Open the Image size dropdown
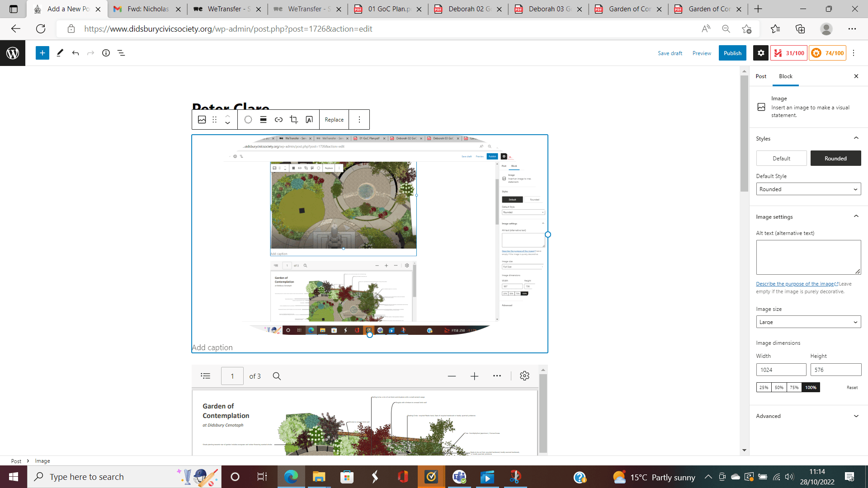 (x=808, y=322)
